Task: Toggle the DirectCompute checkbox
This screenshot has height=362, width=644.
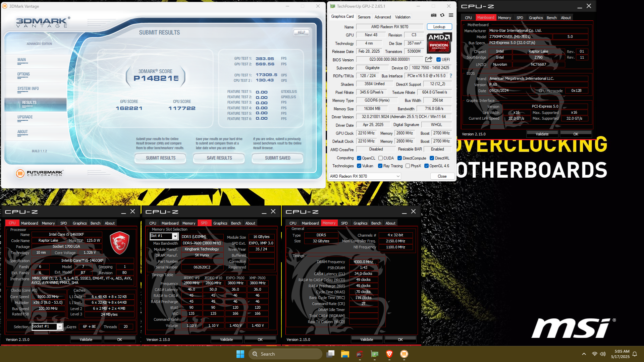Action: click(x=399, y=158)
